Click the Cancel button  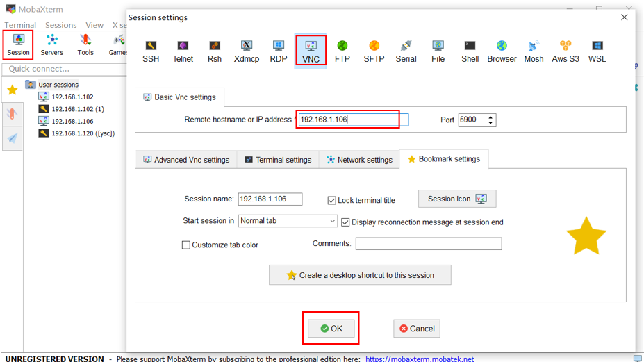tap(417, 329)
